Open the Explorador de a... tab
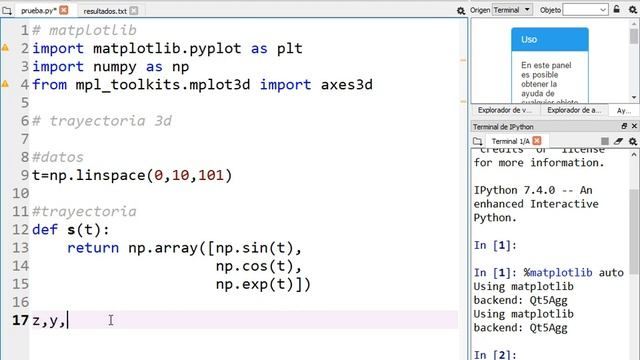 (574, 110)
